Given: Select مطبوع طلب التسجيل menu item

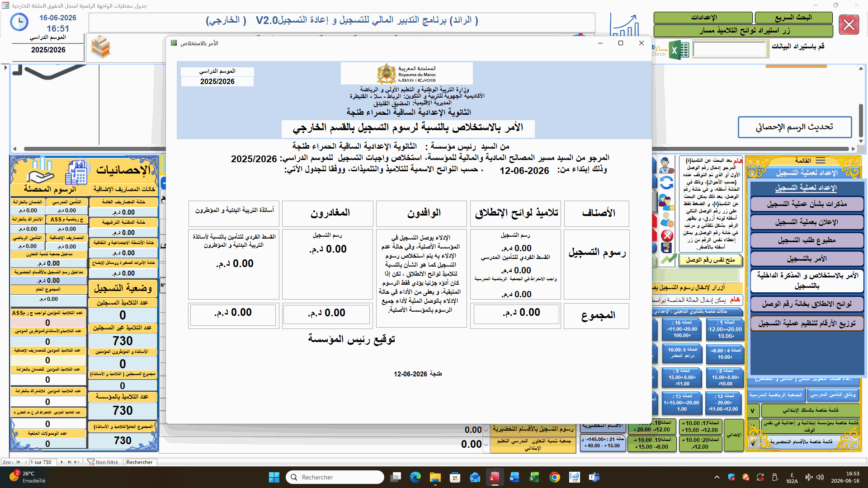Looking at the screenshot, I should 807,240.
